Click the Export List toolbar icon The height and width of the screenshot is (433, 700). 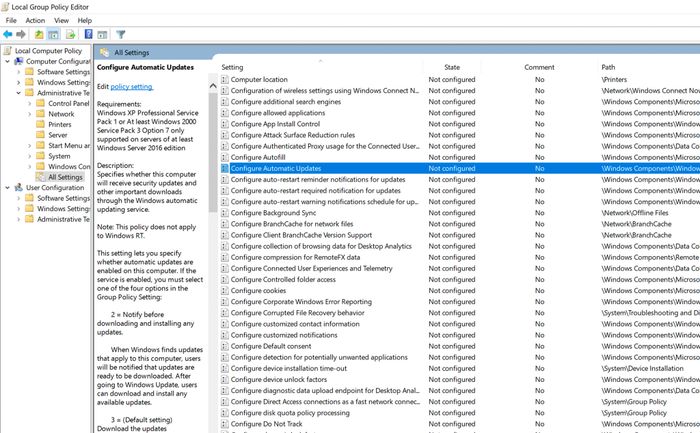click(70, 34)
